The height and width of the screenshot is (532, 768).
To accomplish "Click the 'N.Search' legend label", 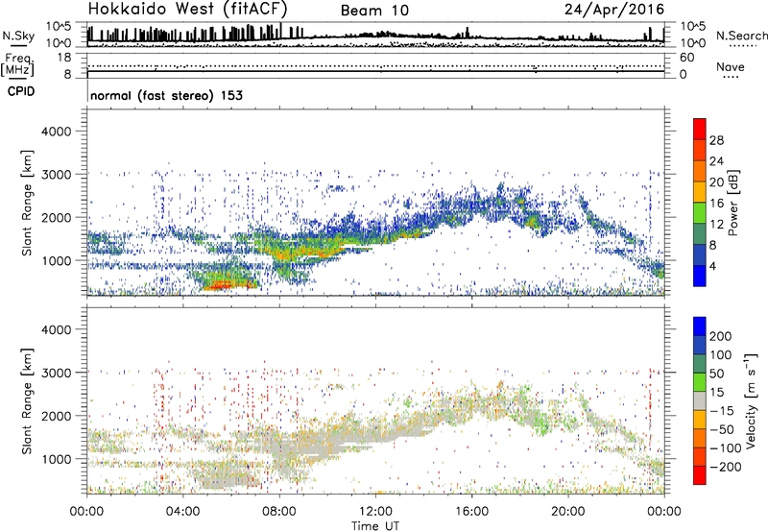I will tap(741, 36).
